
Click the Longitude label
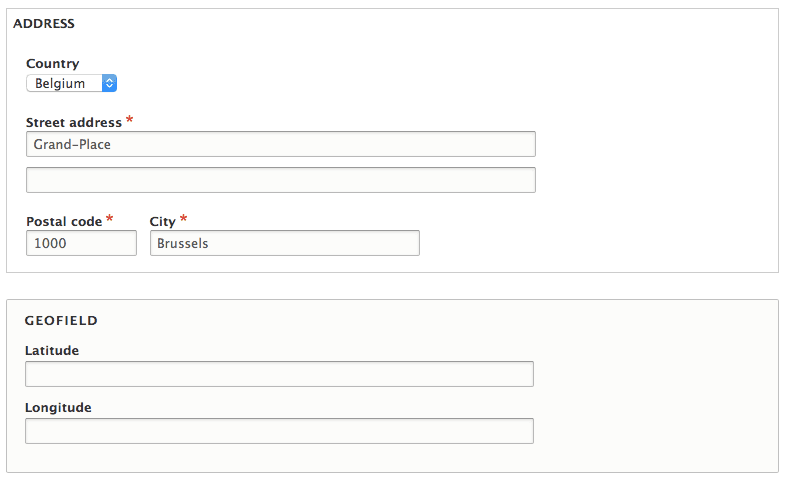pos(58,408)
